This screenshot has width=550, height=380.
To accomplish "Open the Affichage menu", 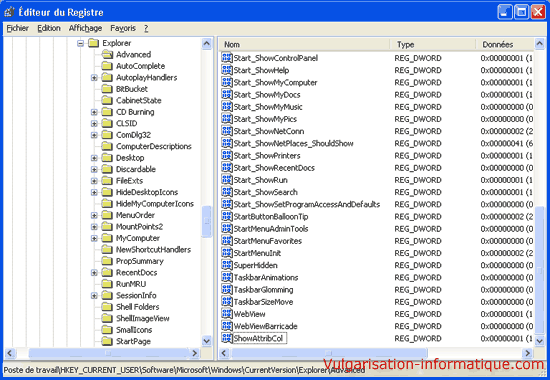I will coord(85,28).
